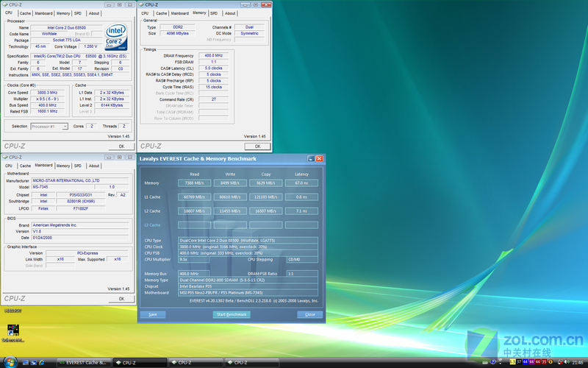Click OK in the CPU-Z processor window
This screenshot has width=588, height=368.
click(121, 146)
